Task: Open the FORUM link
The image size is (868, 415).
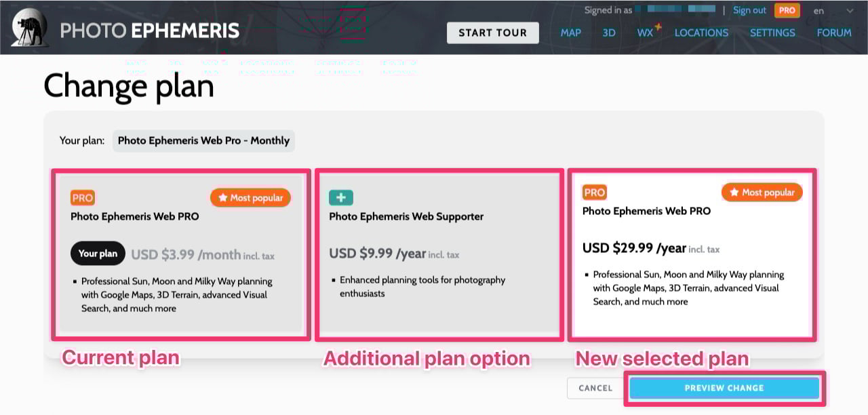Action: 833,33
